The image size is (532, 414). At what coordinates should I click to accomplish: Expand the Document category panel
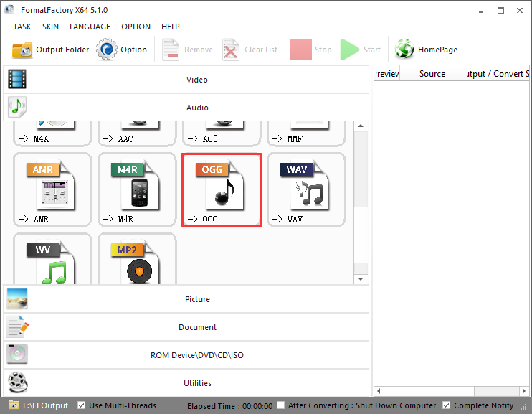tap(186, 327)
